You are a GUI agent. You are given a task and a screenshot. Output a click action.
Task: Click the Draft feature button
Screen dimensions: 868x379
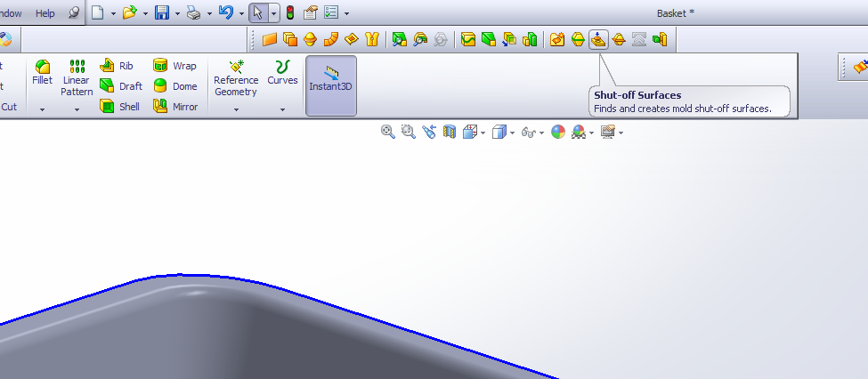pyautogui.click(x=121, y=86)
